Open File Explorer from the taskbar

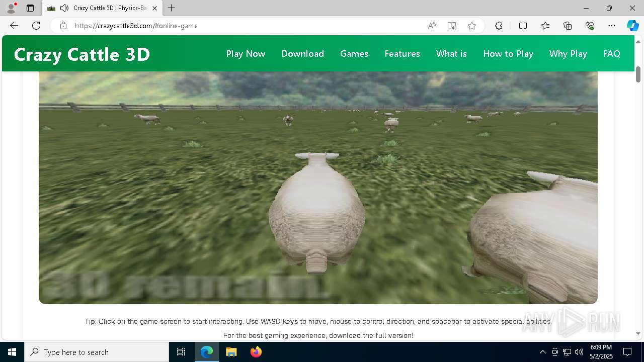[231, 352]
